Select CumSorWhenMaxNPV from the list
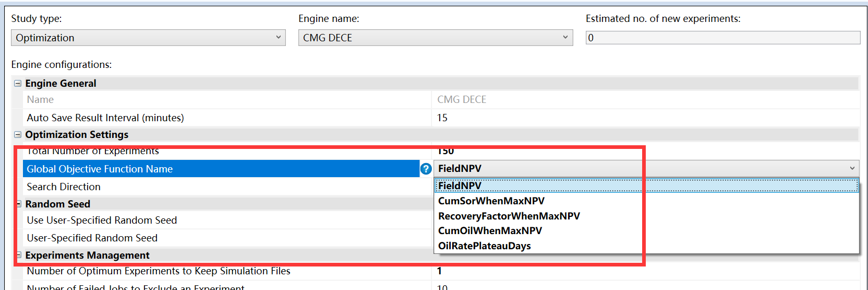This screenshot has width=868, height=290. pyautogui.click(x=491, y=201)
